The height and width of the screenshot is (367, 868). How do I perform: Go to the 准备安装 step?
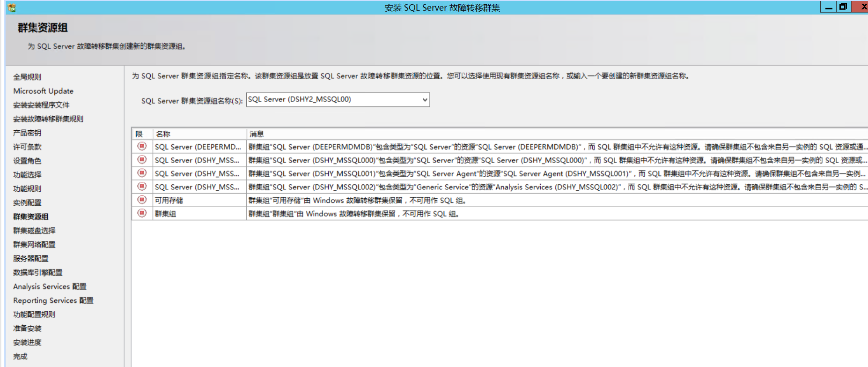(x=27, y=329)
